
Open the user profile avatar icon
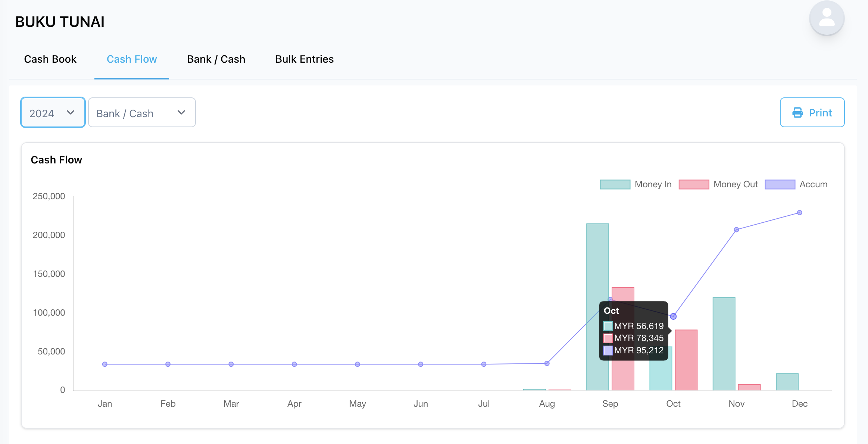(827, 18)
